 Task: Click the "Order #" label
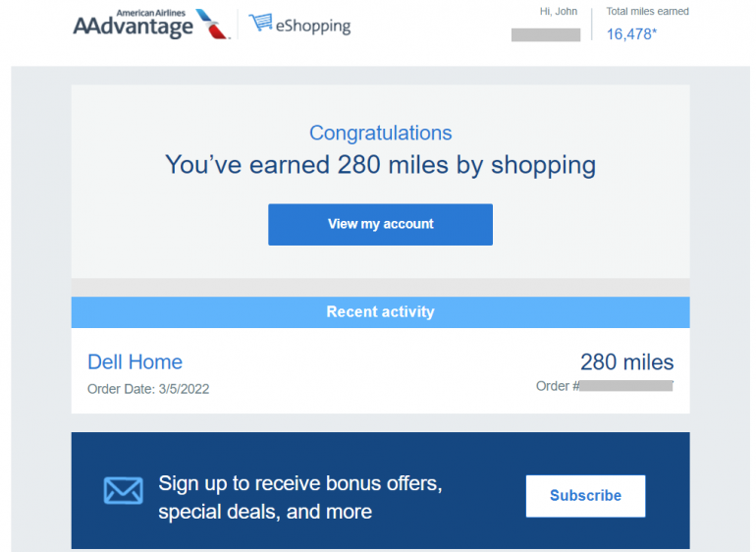coord(557,386)
